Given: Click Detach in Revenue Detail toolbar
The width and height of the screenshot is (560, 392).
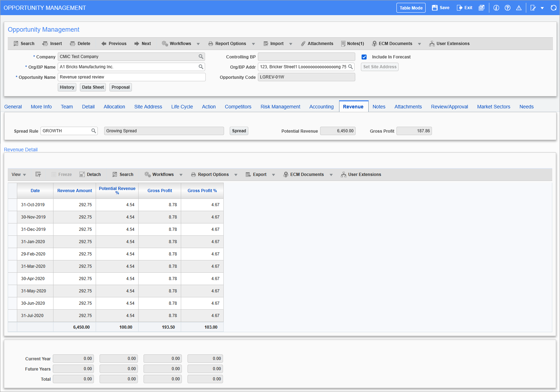Looking at the screenshot, I should tap(90, 175).
